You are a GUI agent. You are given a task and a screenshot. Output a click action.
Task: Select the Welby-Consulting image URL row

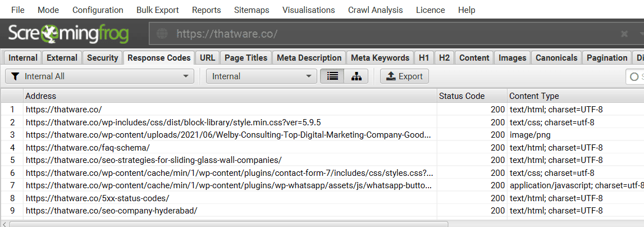(x=230, y=135)
